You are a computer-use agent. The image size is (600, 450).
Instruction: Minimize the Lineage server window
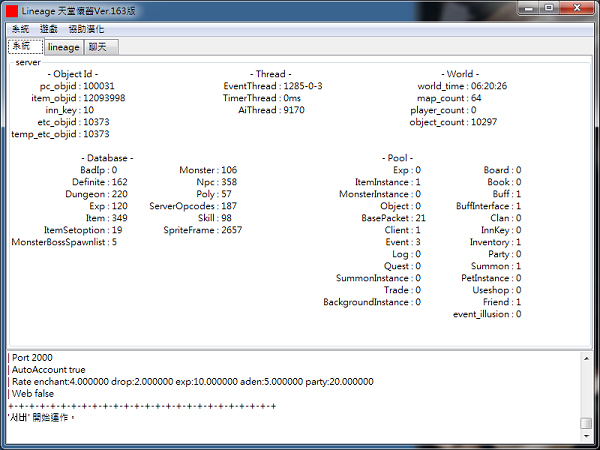tap(529, 8)
